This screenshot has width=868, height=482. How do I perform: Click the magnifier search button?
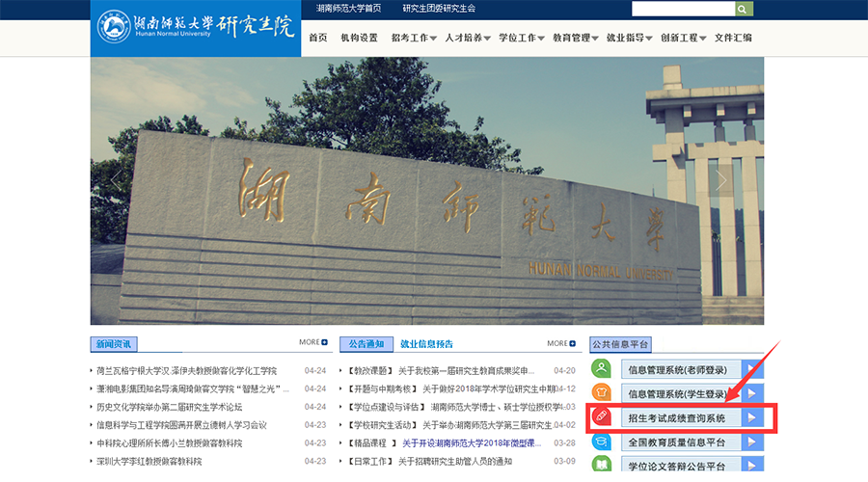click(744, 9)
